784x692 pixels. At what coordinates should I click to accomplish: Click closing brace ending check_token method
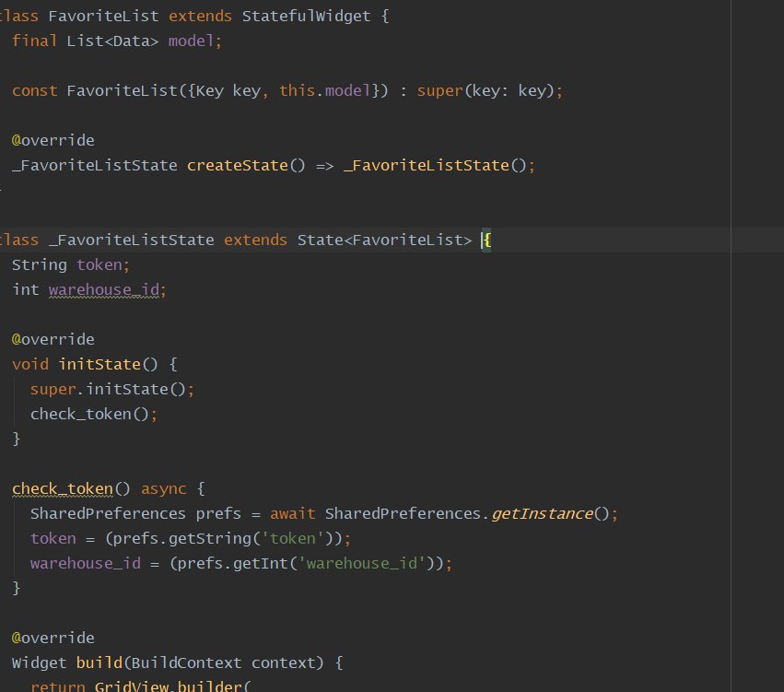pos(16,588)
